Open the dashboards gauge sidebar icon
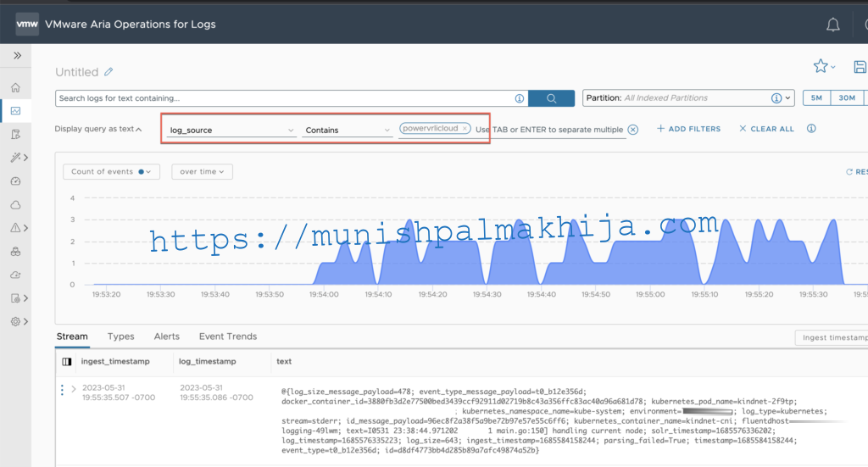The width and height of the screenshot is (868, 467). click(x=15, y=181)
